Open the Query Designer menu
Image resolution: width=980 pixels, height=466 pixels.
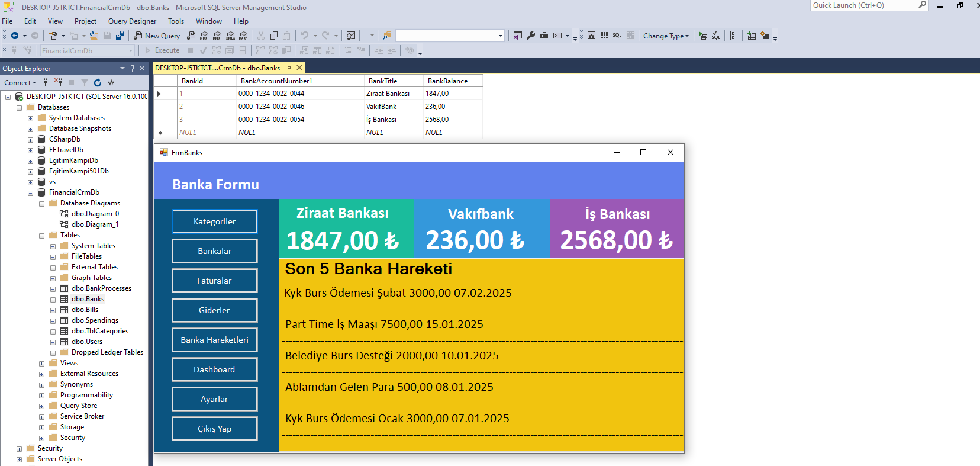point(132,21)
